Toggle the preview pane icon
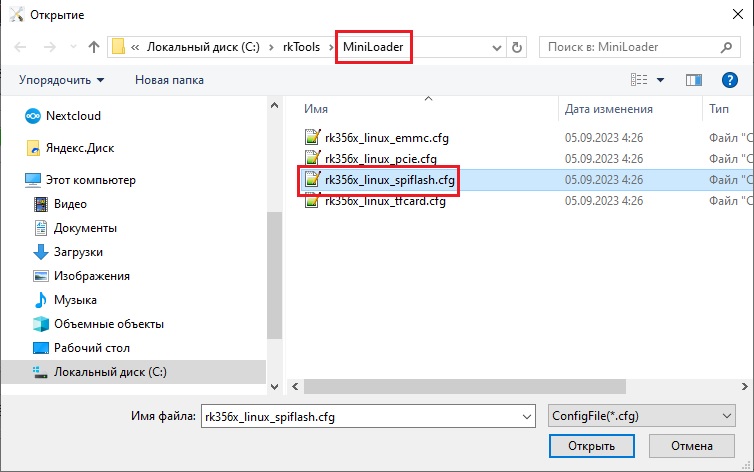 (693, 80)
